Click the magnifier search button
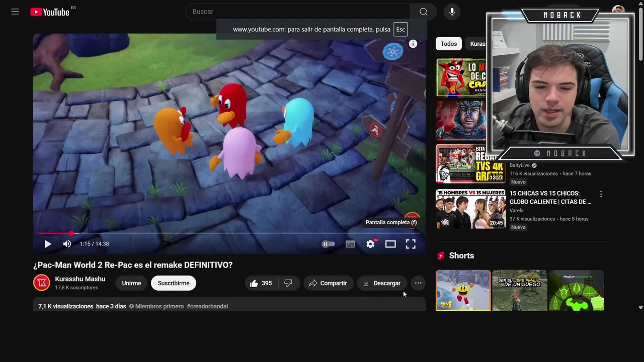644x362 pixels. point(424,12)
